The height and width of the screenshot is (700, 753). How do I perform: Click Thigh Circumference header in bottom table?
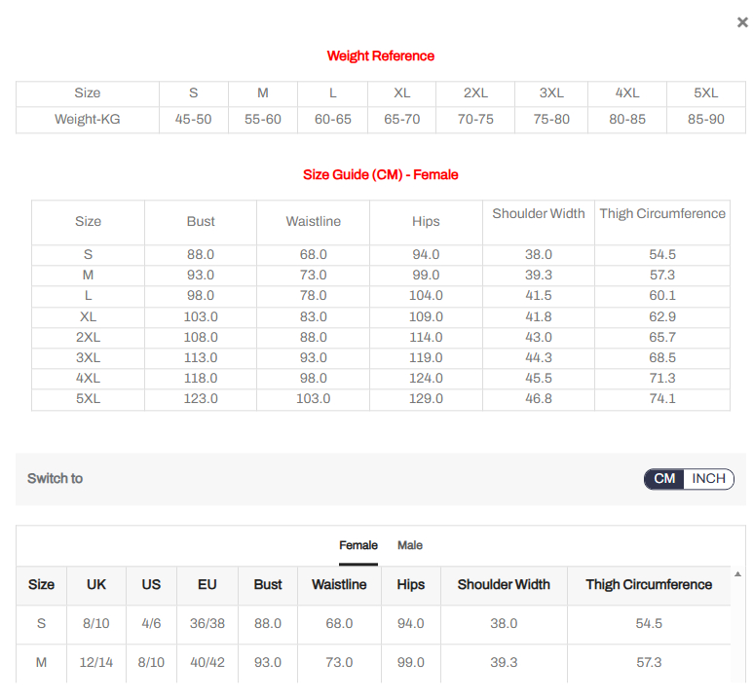click(x=649, y=584)
